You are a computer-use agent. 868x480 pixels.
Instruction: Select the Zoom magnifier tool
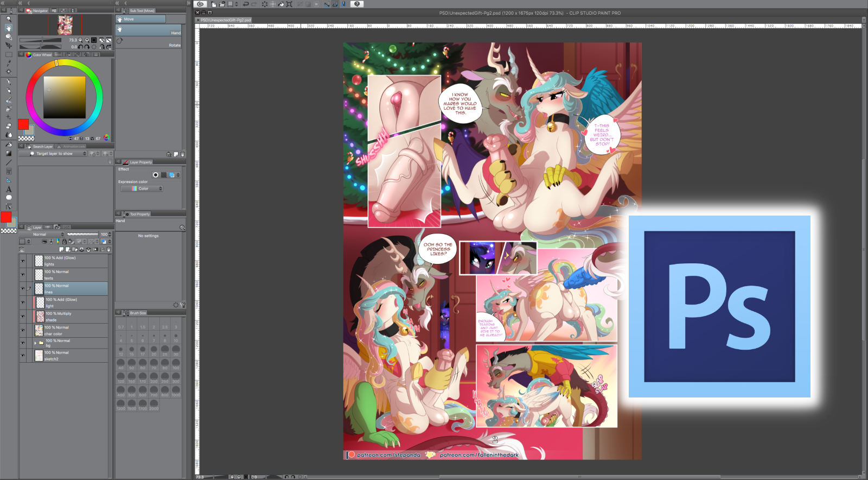pyautogui.click(x=9, y=18)
